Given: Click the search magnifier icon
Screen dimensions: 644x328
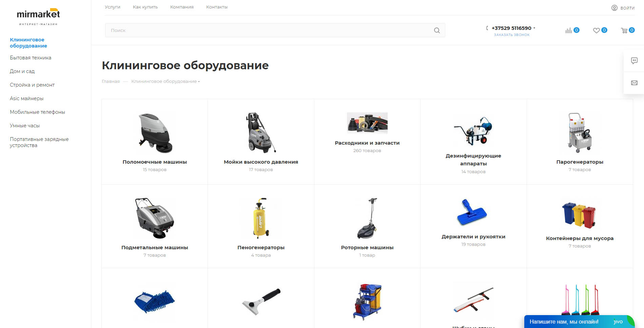Looking at the screenshot, I should click(437, 30).
